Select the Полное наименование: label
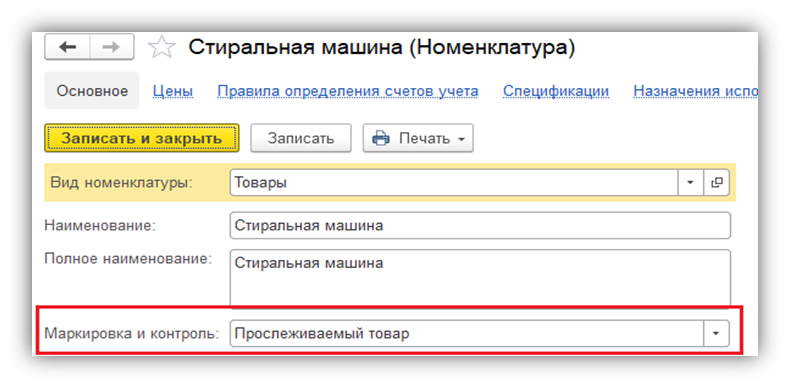Viewport: 790px width, 388px height. click(x=128, y=259)
